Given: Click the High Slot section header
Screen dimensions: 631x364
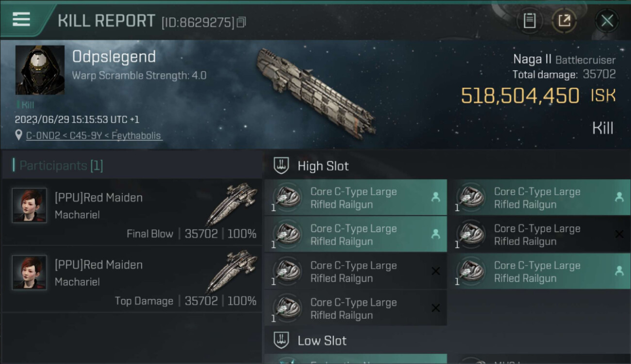Looking at the screenshot, I should point(323,166).
